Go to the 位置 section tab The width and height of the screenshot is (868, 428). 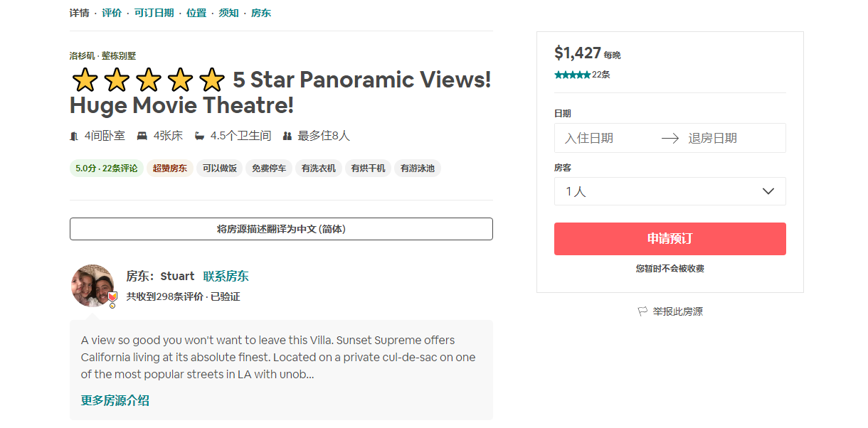[x=196, y=13]
